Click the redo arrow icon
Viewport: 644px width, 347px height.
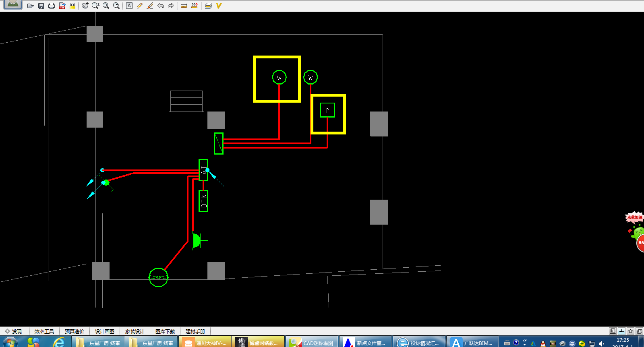tap(171, 6)
